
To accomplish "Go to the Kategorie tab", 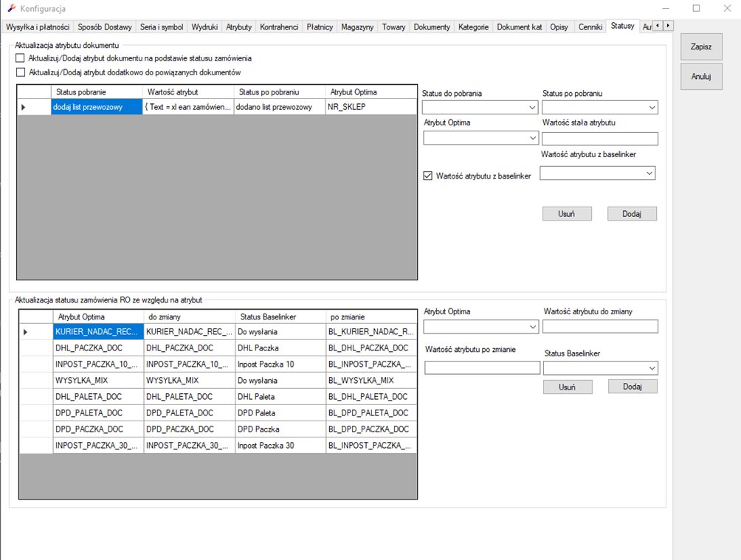I will 474,27.
